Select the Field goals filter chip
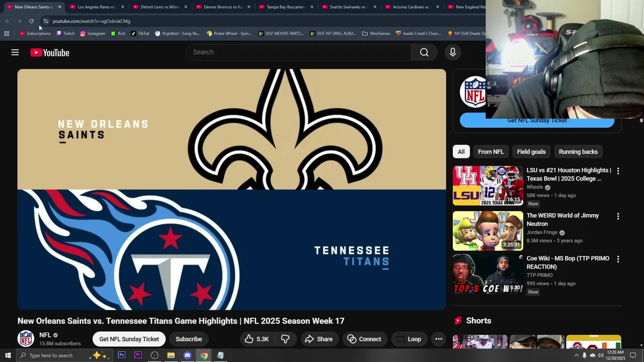644x362 pixels. point(531,152)
